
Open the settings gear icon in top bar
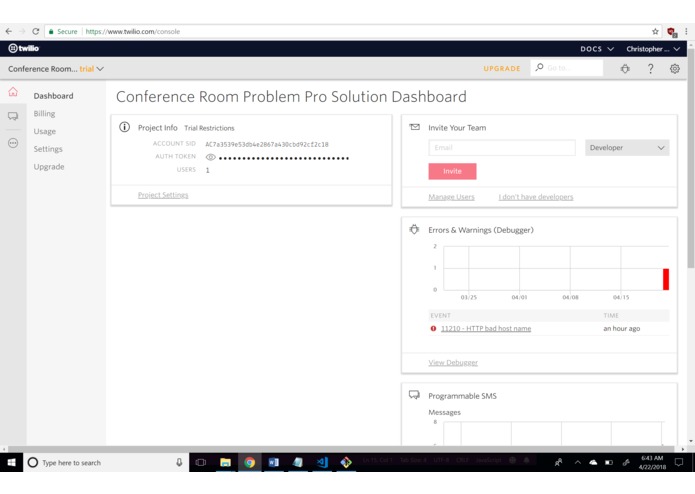675,69
